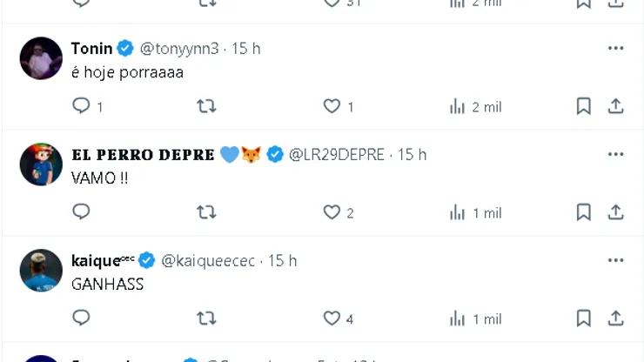Repost the "VAMO !!" tweet

coord(206,212)
